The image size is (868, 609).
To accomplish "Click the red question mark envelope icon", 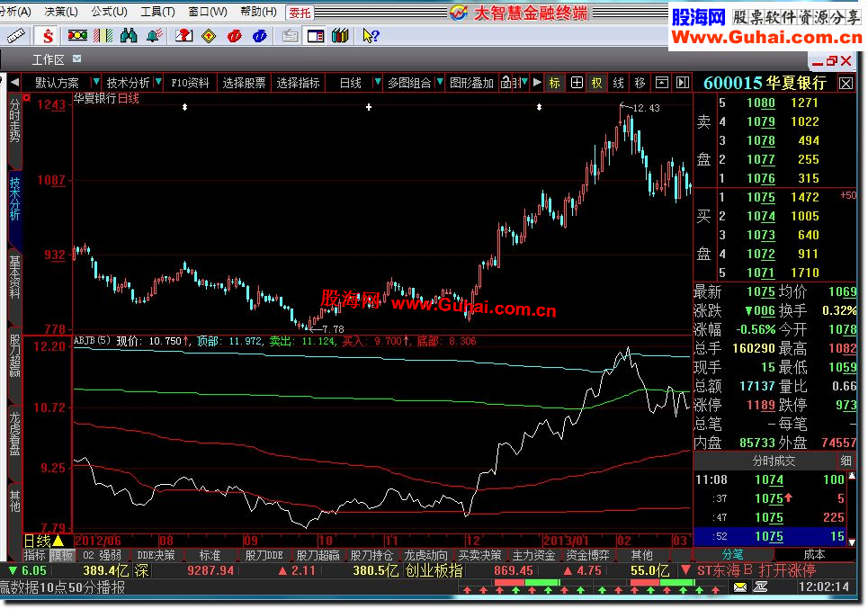I will click(183, 36).
